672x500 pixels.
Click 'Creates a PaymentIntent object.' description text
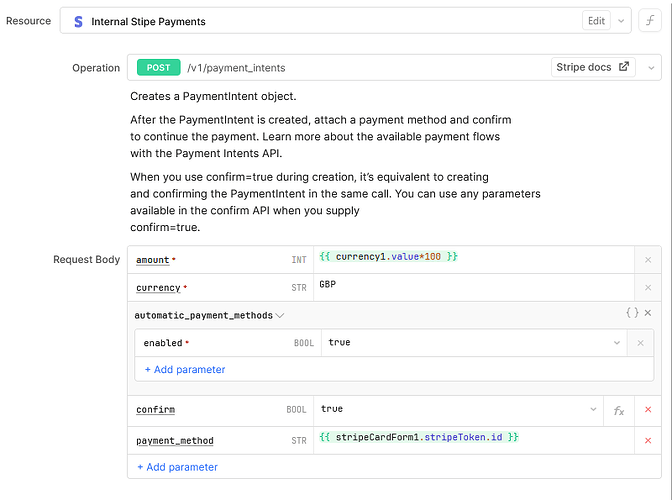click(x=213, y=96)
